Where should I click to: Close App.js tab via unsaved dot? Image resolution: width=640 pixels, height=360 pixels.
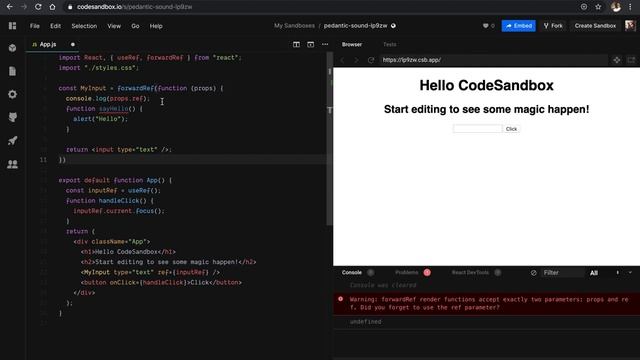[x=73, y=44]
